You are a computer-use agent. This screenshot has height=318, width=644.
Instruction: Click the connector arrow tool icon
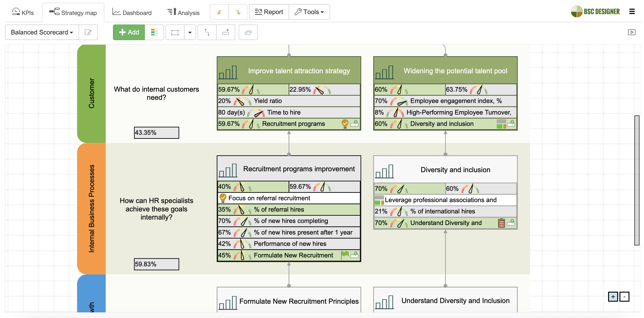pos(207,32)
